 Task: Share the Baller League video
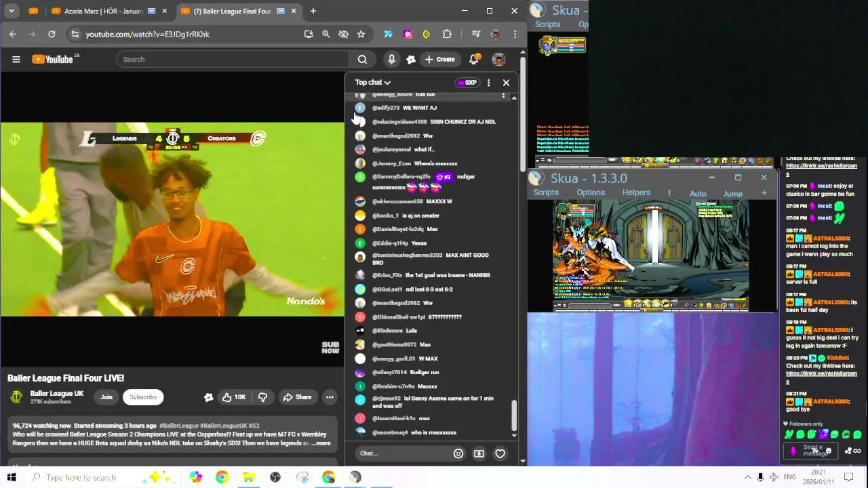(297, 397)
